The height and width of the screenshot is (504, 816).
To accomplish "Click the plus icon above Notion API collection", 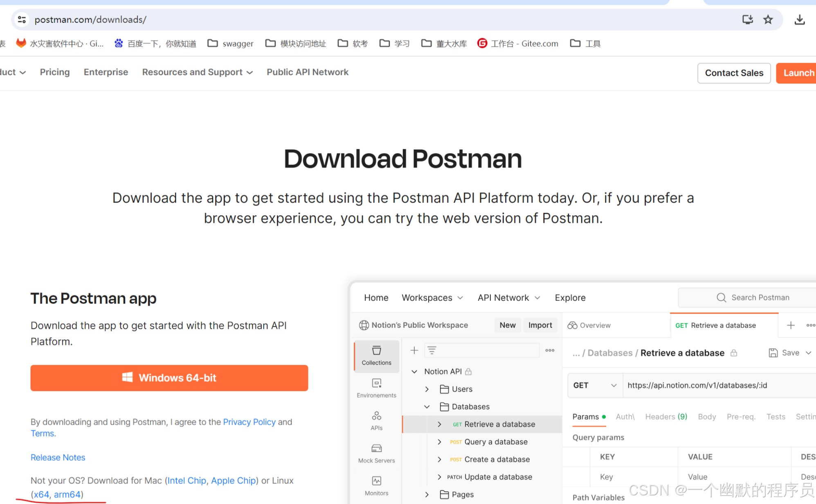I will click(414, 350).
